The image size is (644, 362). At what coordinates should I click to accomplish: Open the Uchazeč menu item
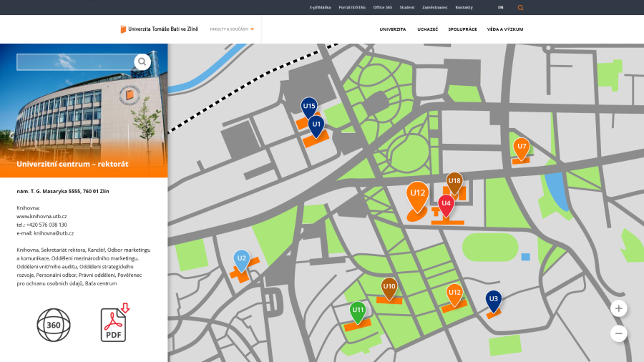427,29
